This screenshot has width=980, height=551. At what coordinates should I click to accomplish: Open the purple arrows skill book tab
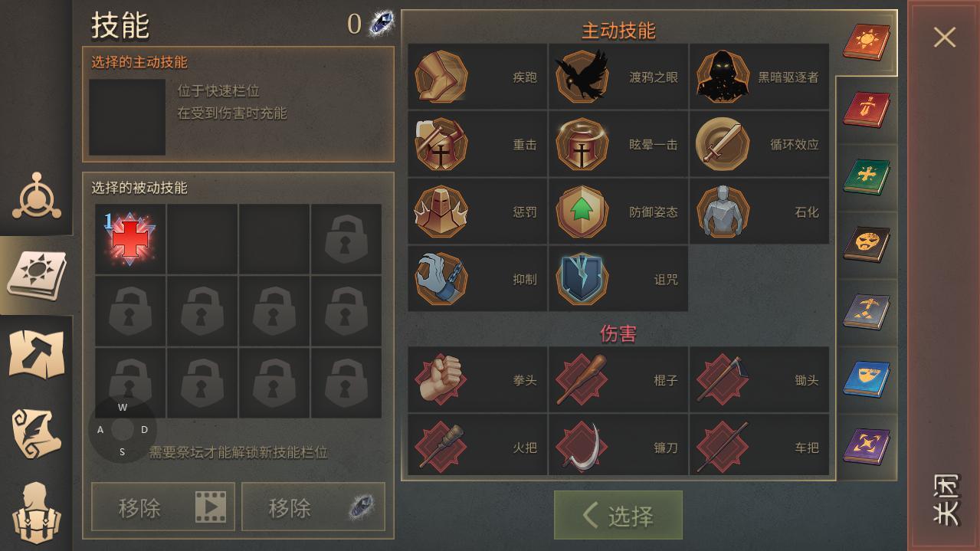(867, 447)
